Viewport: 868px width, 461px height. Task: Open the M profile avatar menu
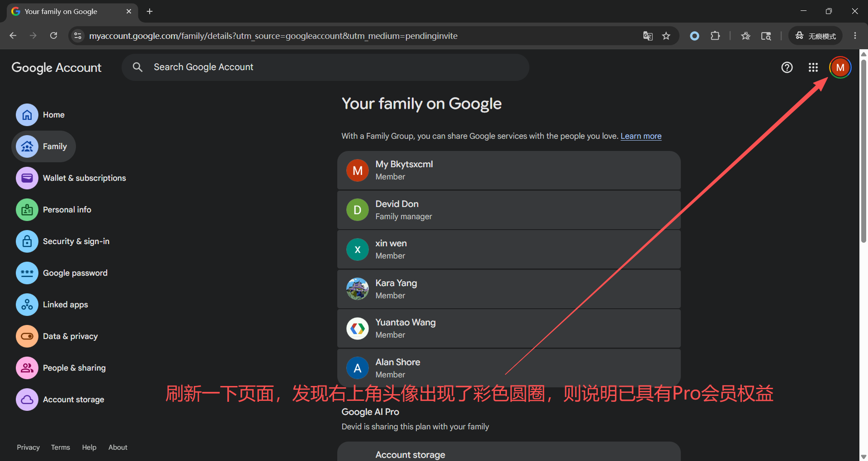coord(840,67)
